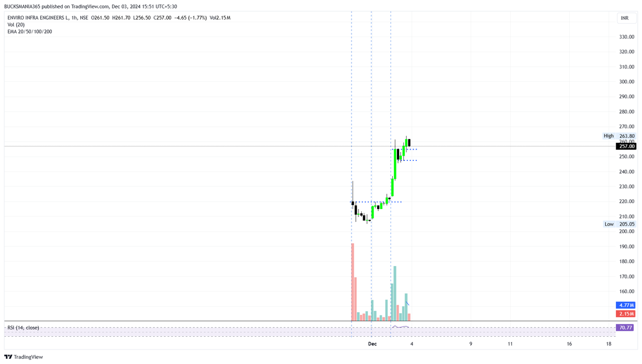Click the 160.00 price axis tick
The height and width of the screenshot is (364, 642).
point(626,291)
